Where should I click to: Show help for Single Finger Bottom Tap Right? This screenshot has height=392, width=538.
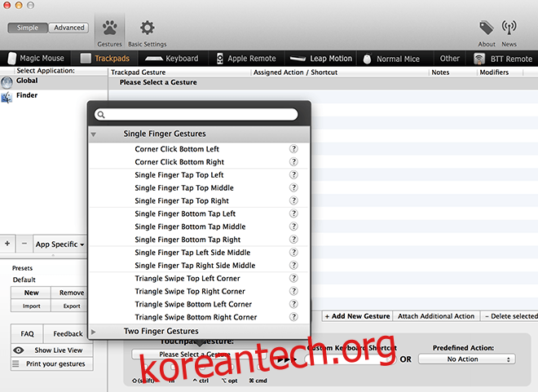(x=293, y=240)
